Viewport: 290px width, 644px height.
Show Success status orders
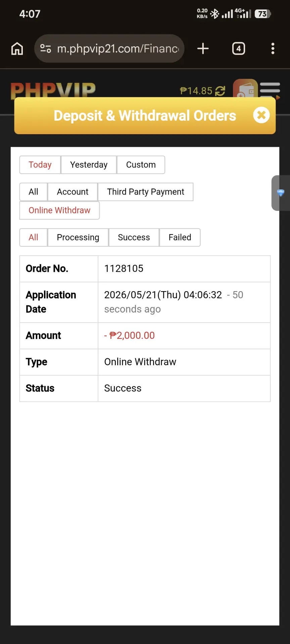[134, 237]
